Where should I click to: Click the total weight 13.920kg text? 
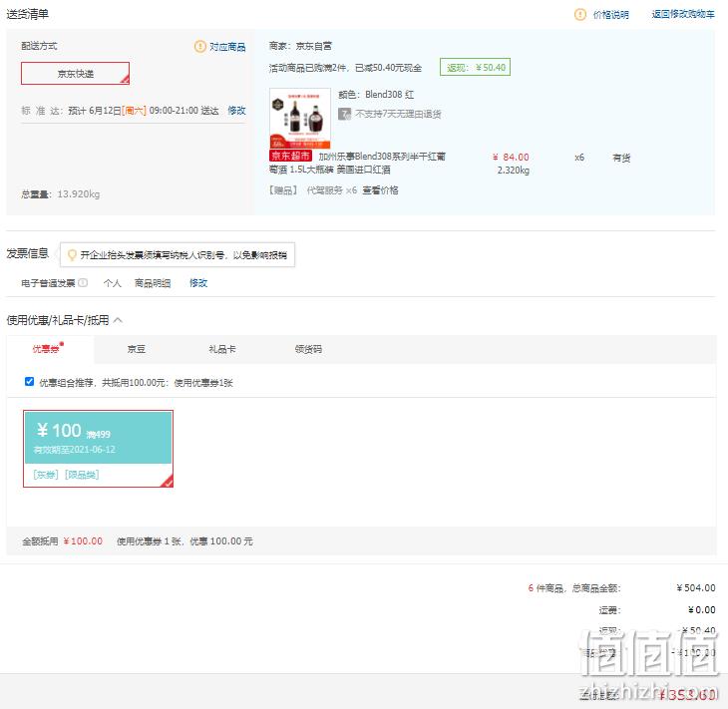[61, 194]
